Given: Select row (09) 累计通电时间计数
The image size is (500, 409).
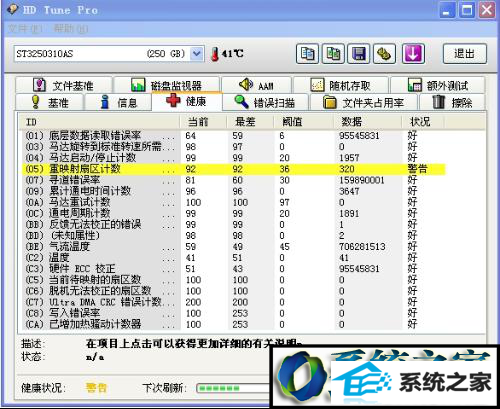Looking at the screenshot, I should tap(233, 191).
